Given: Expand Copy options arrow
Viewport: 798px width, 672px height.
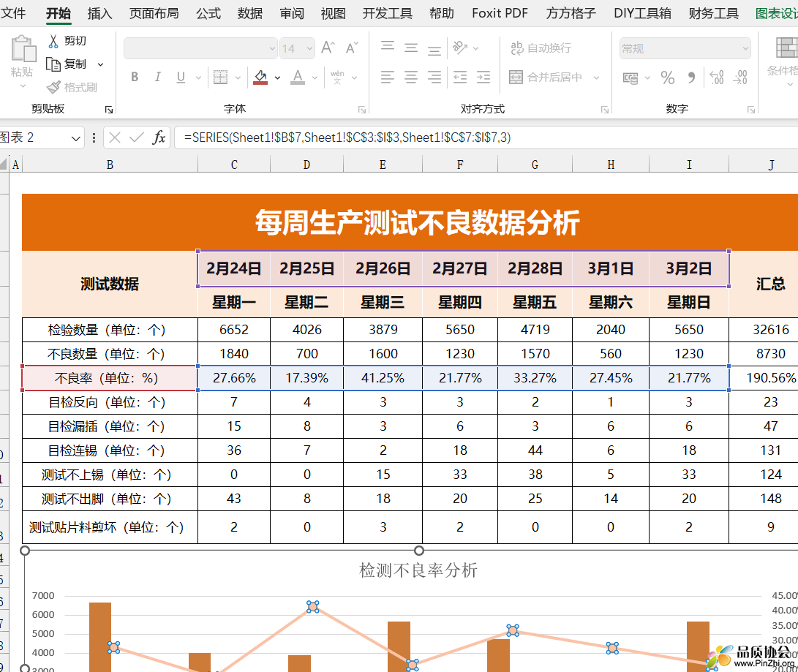Looking at the screenshot, I should (x=100, y=64).
